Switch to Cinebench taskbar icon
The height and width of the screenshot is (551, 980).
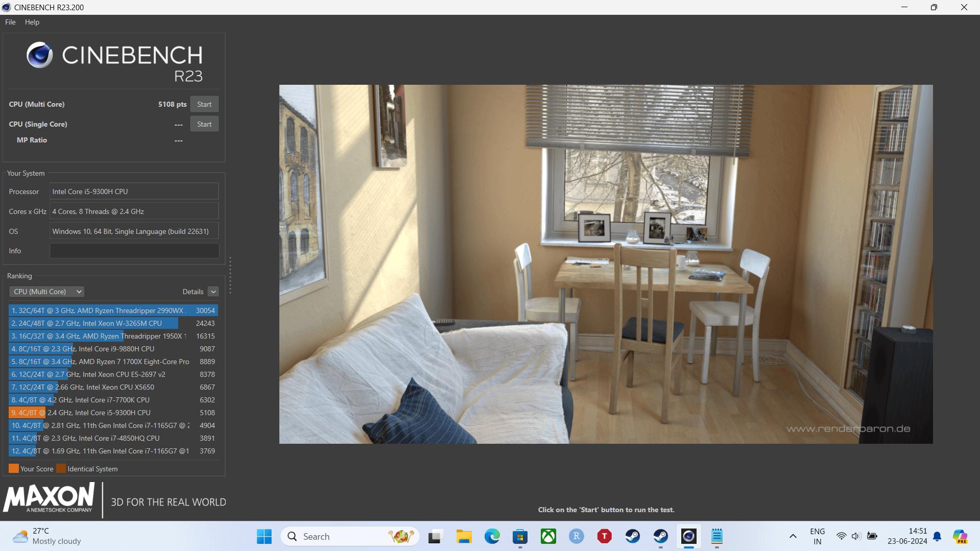[688, 536]
